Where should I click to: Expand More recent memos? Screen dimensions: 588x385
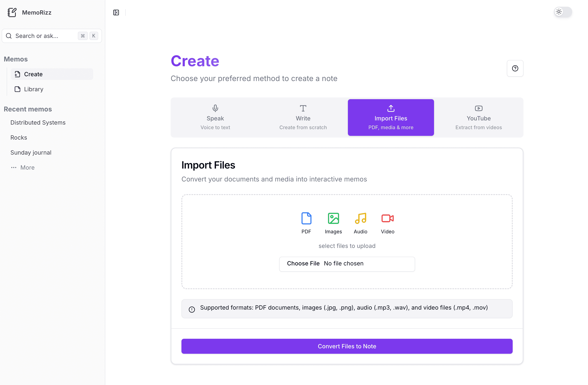(22, 167)
